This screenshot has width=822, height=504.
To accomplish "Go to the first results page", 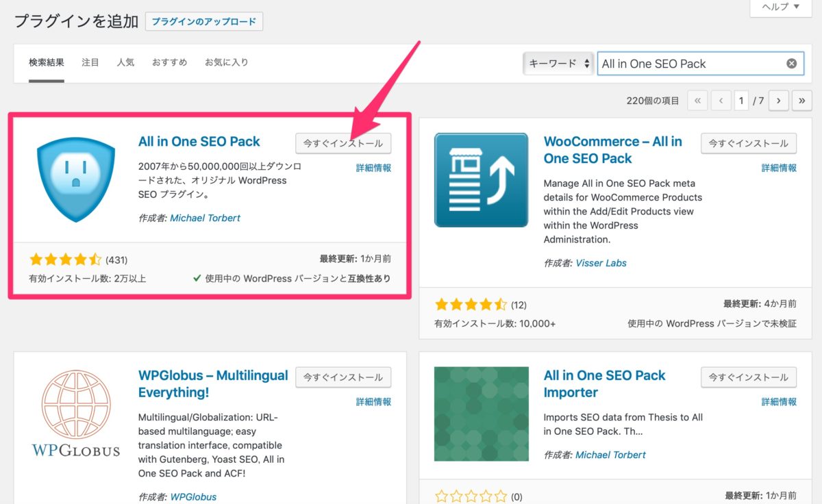I will pos(697,101).
